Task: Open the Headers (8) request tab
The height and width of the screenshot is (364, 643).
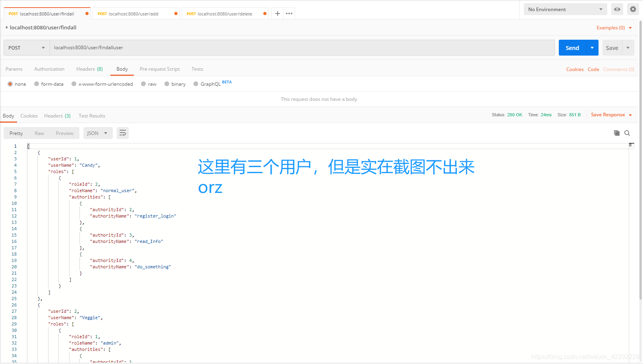Action: pyautogui.click(x=89, y=69)
